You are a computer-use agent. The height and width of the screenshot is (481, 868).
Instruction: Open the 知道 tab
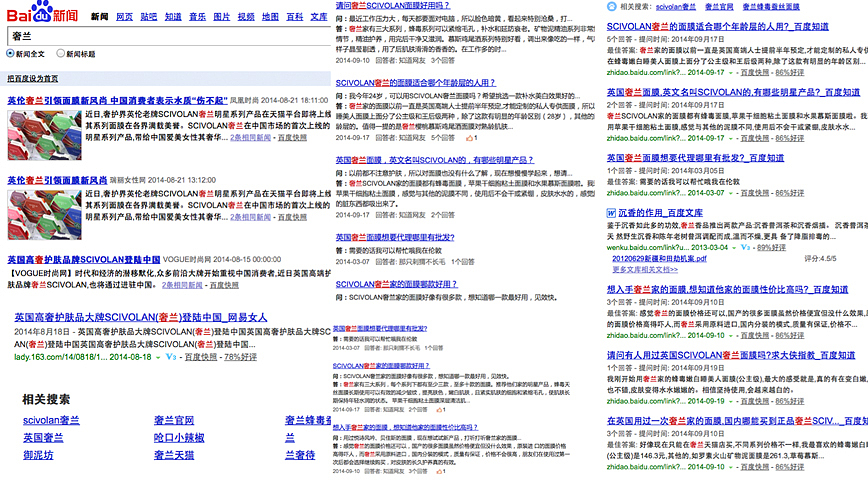[x=173, y=17]
